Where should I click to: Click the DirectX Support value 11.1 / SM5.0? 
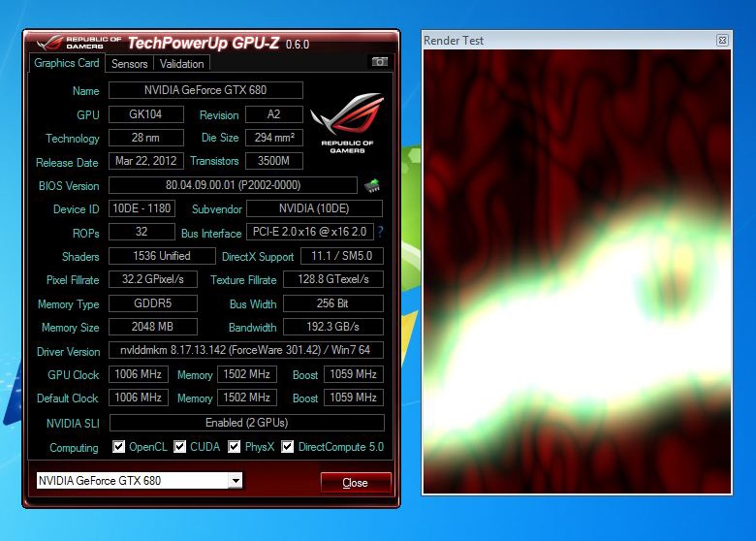[342, 256]
